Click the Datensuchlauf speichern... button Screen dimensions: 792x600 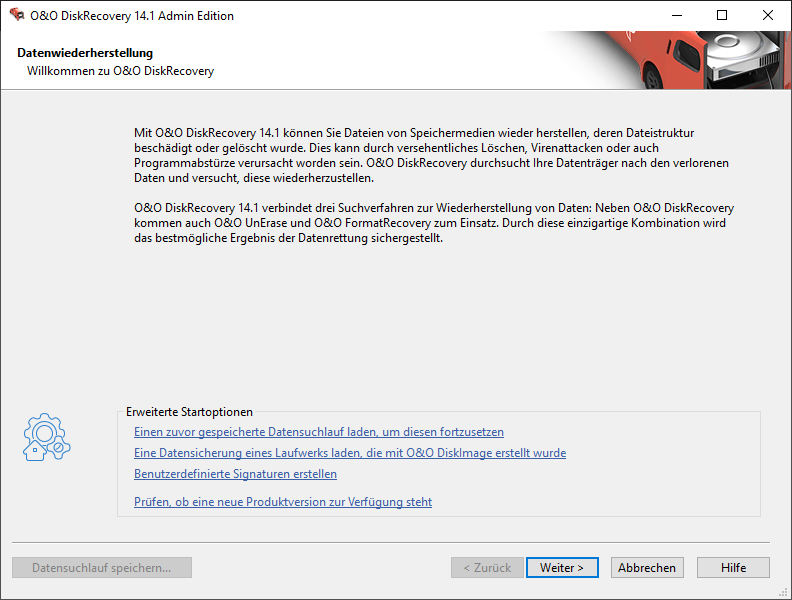[x=102, y=568]
